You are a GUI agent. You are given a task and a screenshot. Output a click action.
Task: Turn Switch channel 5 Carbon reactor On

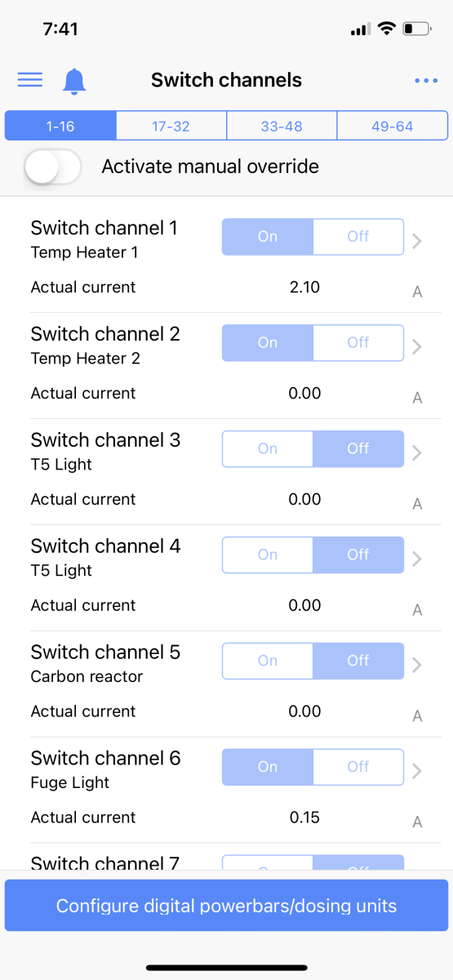268,661
